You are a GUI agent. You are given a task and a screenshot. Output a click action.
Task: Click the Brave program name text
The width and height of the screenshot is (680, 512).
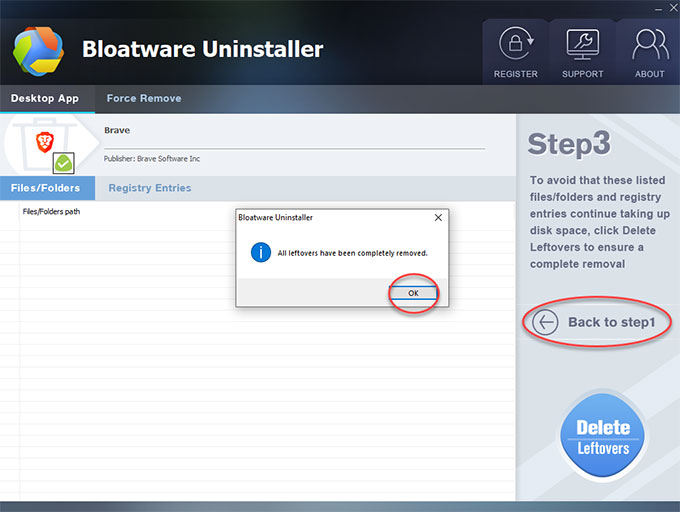117,130
